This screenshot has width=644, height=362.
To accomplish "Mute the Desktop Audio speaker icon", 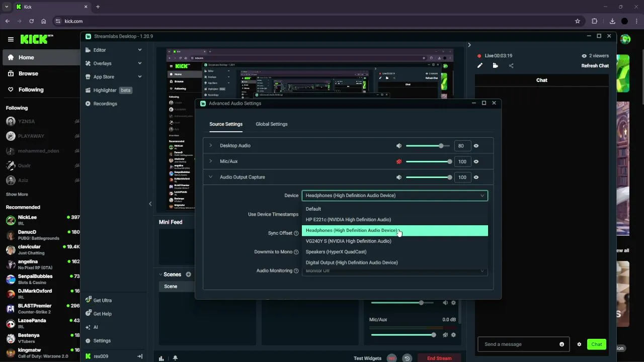I will point(399,146).
